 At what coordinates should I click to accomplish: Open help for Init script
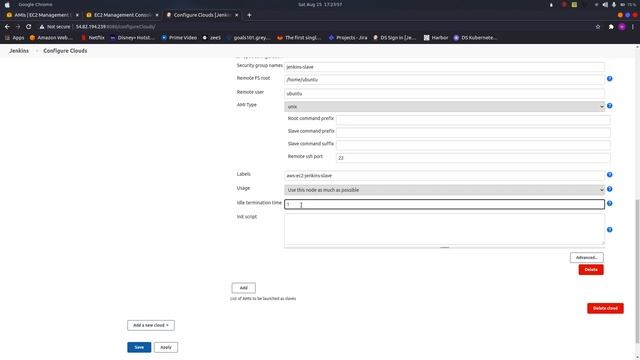(609, 229)
